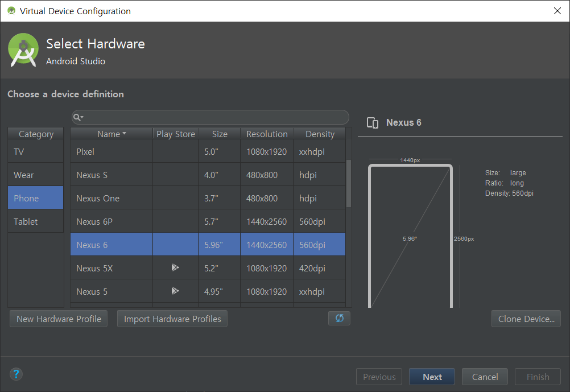The image size is (570, 392).
Task: Click the Density: 560dpi detail text
Action: pos(509,193)
